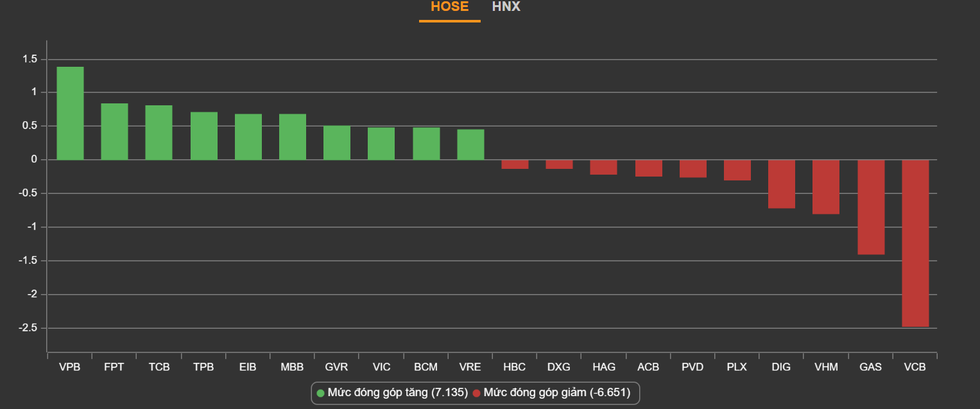Image resolution: width=980 pixels, height=409 pixels.
Task: Select the red GAS bar
Action: 871,207
